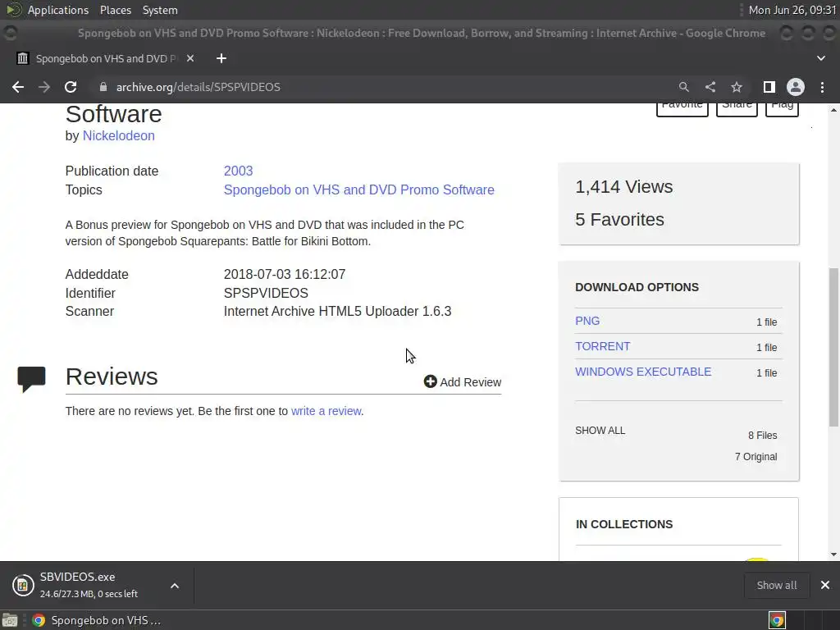840x630 pixels.
Task: Click SHOW ALL download files
Action: [x=600, y=430]
